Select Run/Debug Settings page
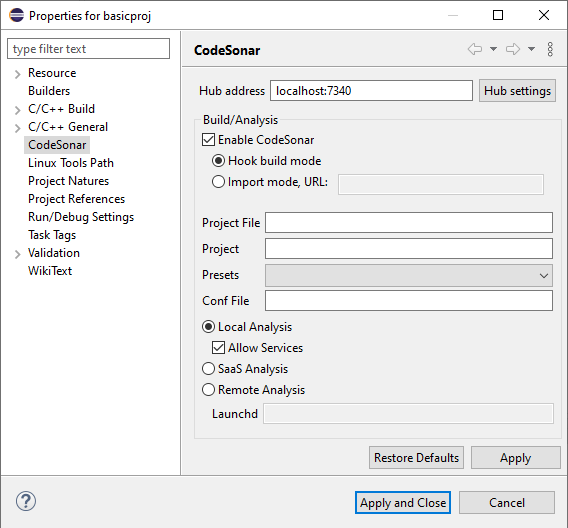Viewport: 568px width, 528px height. [81, 217]
